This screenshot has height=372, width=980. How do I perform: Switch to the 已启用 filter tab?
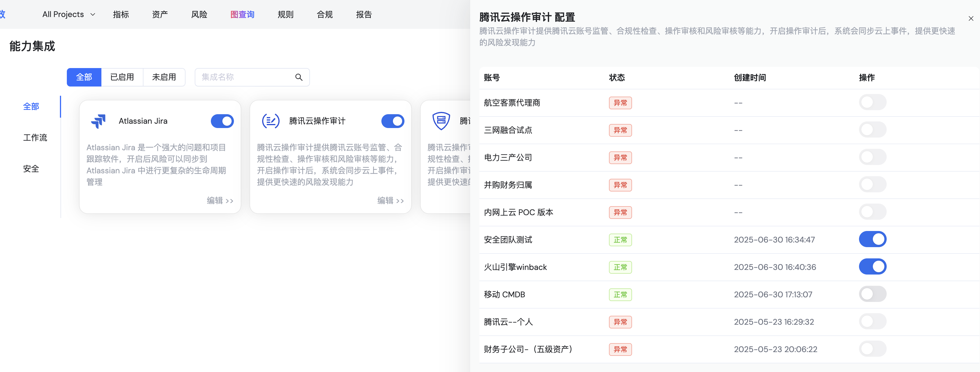coord(122,77)
